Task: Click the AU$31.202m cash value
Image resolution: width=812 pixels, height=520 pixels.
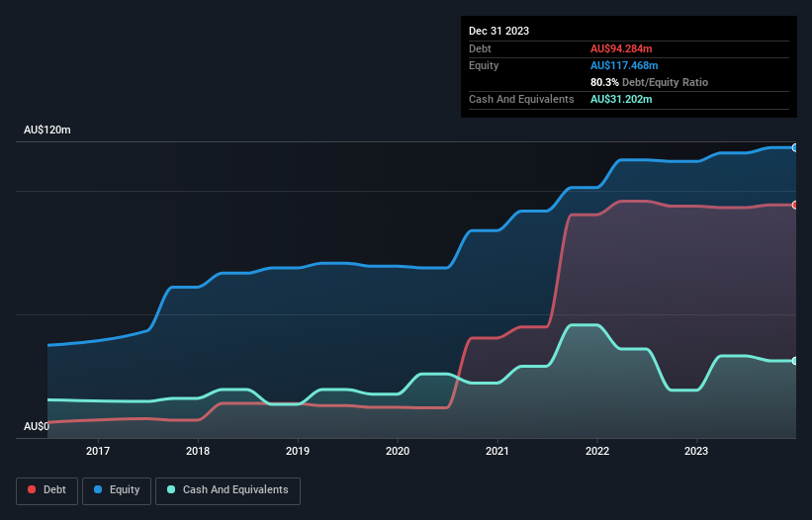Action: [x=621, y=99]
